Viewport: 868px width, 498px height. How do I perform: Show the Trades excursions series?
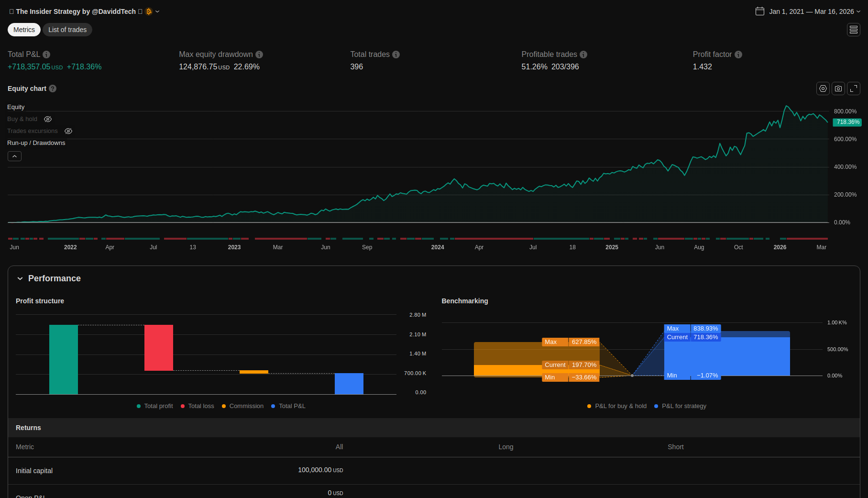tap(68, 131)
